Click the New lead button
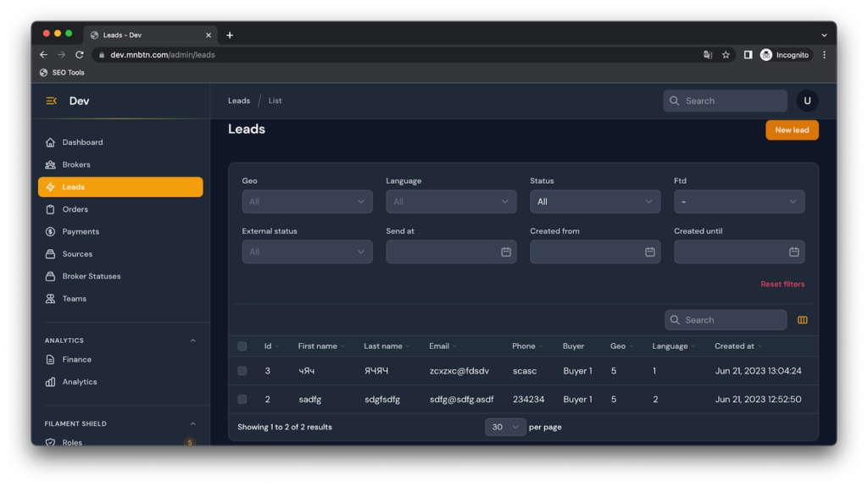Screen dimensions: 868x487 [x=792, y=130]
